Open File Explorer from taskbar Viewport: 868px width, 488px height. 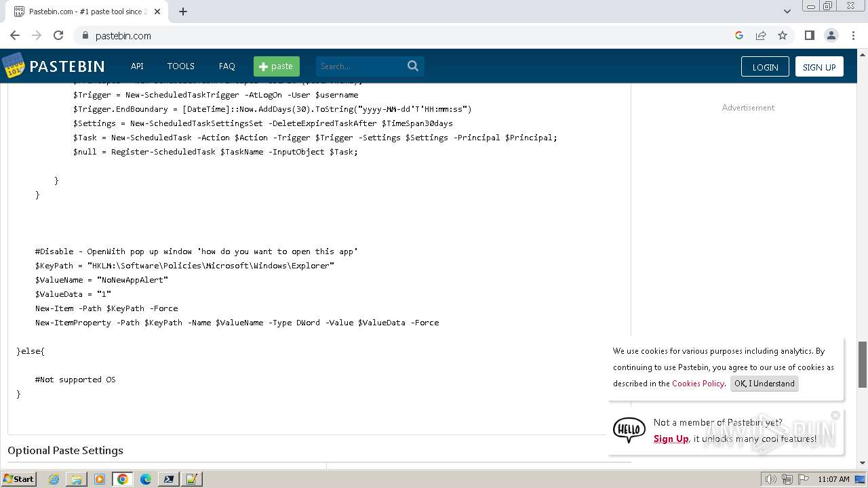click(x=77, y=479)
